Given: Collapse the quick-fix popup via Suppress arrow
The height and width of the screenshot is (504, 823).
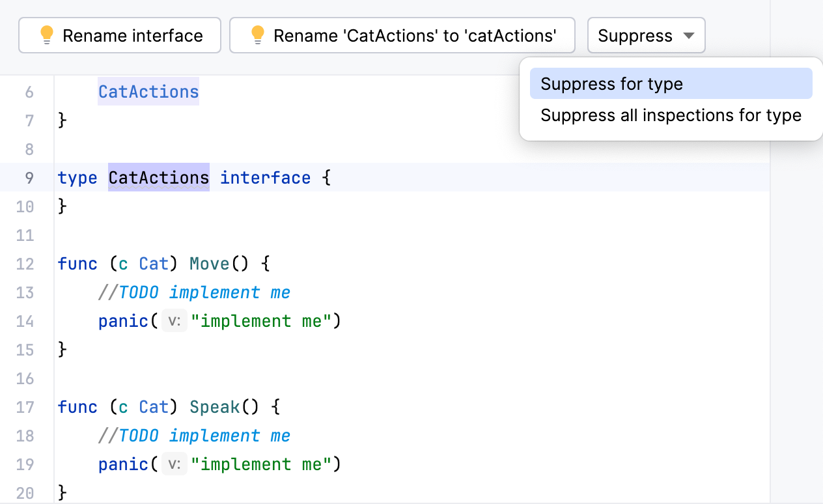Looking at the screenshot, I should 689,35.
